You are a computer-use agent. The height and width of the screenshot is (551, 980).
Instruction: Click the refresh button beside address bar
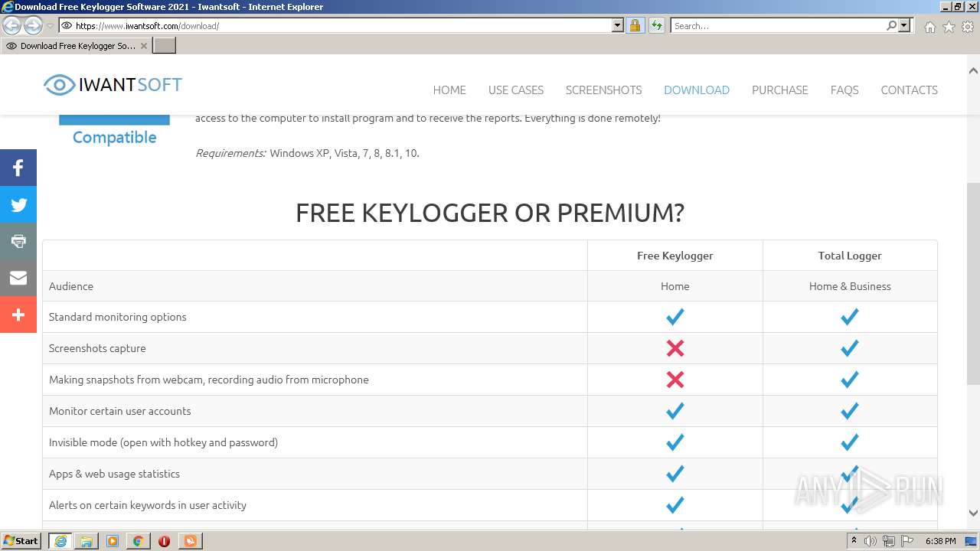656,26
